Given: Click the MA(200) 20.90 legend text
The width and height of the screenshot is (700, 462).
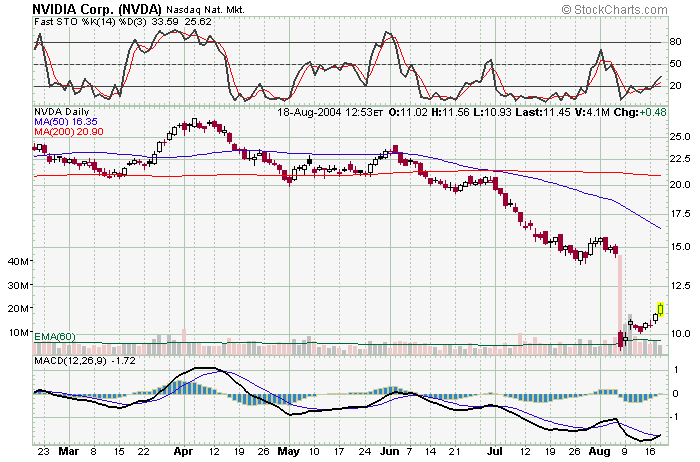Looking at the screenshot, I should tap(69, 131).
